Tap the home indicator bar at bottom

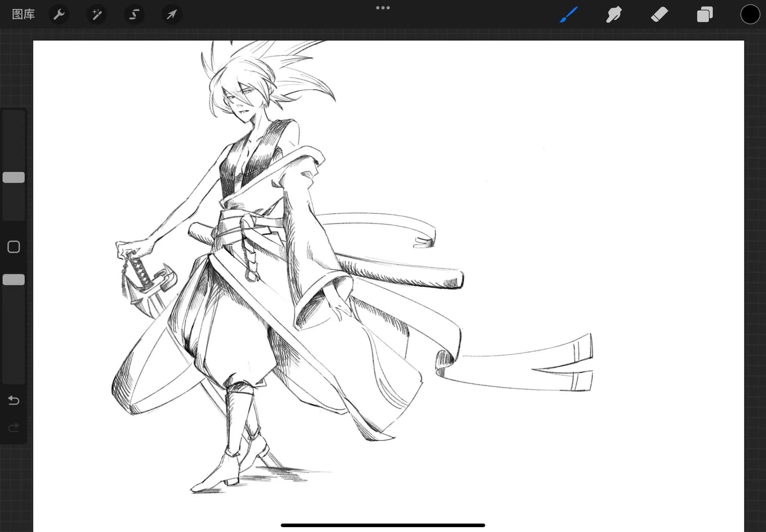383,525
